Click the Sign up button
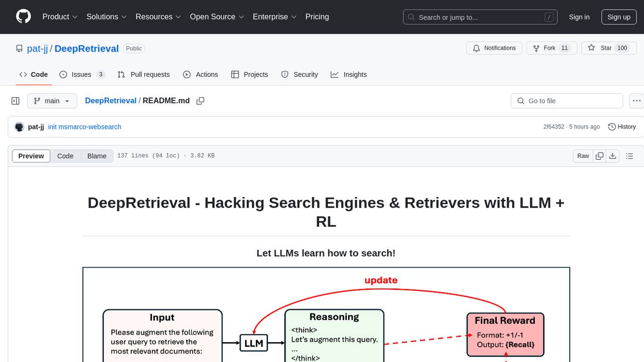 [x=619, y=17]
